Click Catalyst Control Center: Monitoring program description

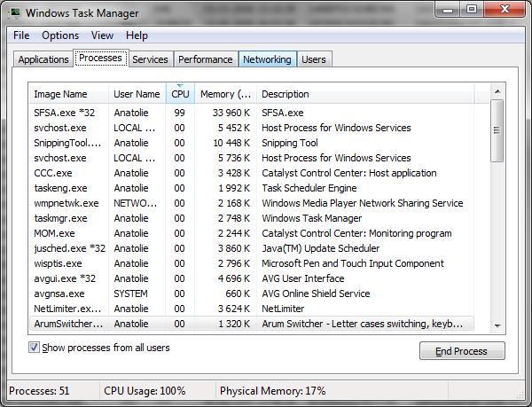point(356,233)
